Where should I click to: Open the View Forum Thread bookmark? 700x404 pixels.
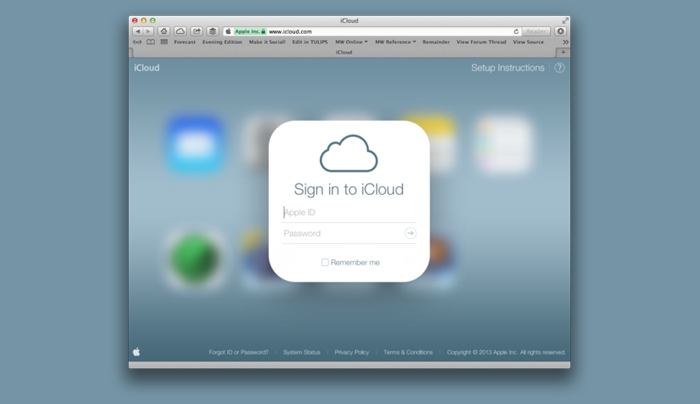click(x=481, y=42)
